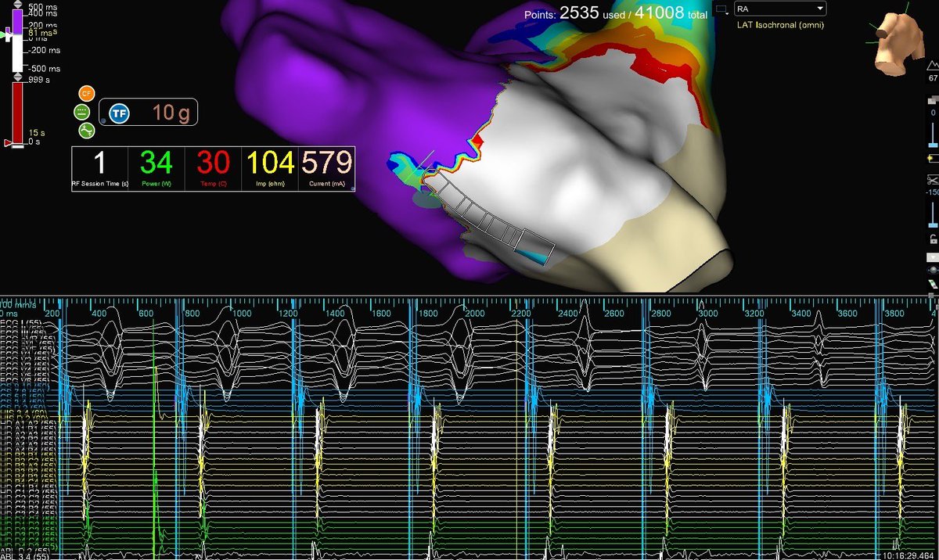Image resolution: width=939 pixels, height=560 pixels.
Task: Click the green triangle marker at 81 ms
Action: [x=4, y=36]
